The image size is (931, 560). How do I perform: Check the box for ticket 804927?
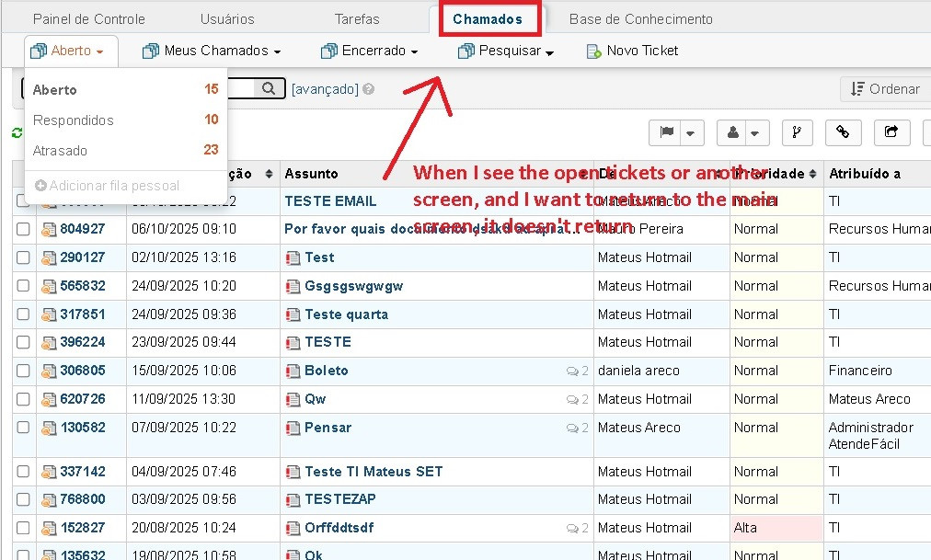(23, 229)
